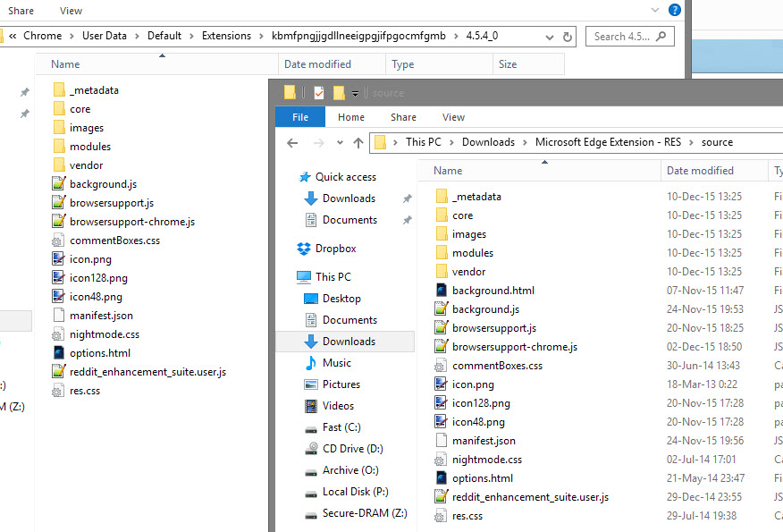The width and height of the screenshot is (783, 532).
Task: Unpin Downloads from Quick access using the pin
Action: click(408, 198)
